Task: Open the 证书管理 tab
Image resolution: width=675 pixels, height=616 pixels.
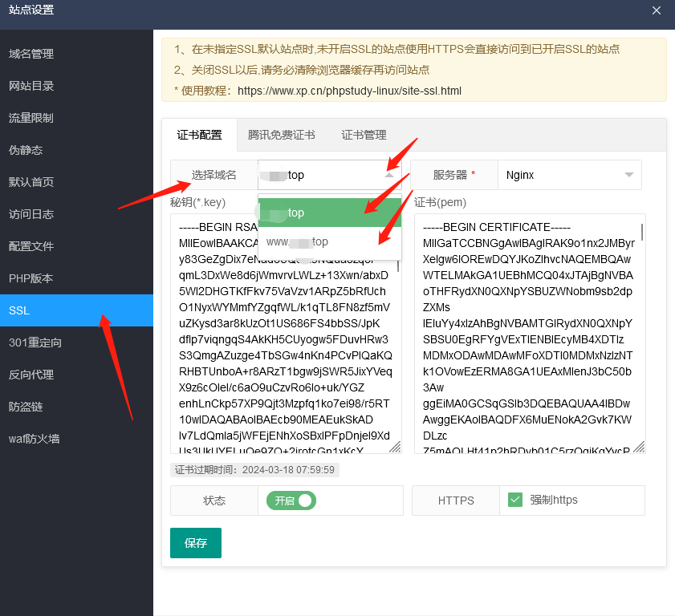Action: pyautogui.click(x=363, y=135)
